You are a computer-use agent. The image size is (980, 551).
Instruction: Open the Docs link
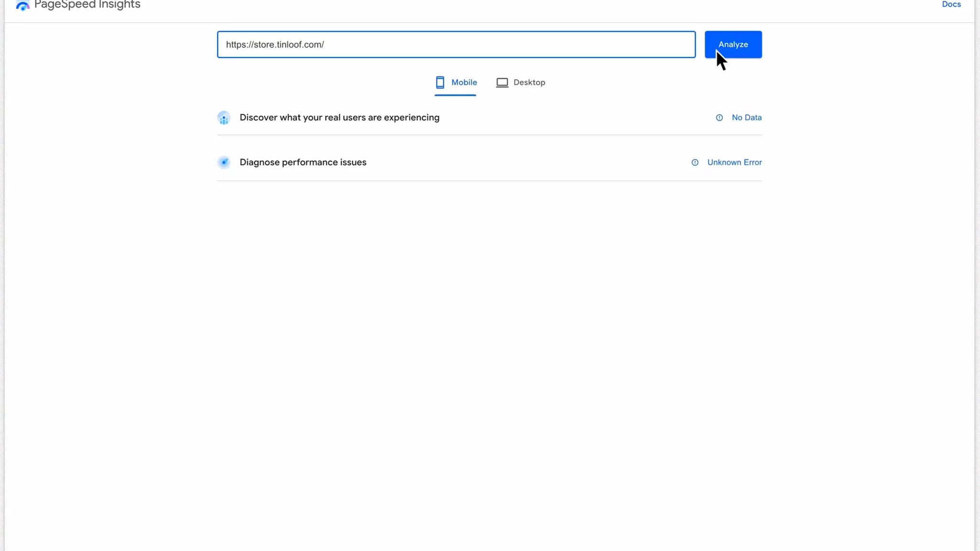point(951,4)
